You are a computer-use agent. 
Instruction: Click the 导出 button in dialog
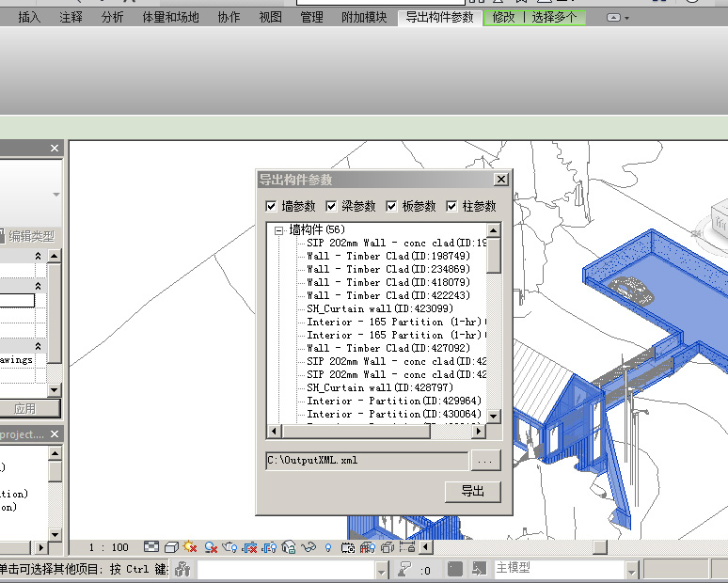pyautogui.click(x=472, y=492)
